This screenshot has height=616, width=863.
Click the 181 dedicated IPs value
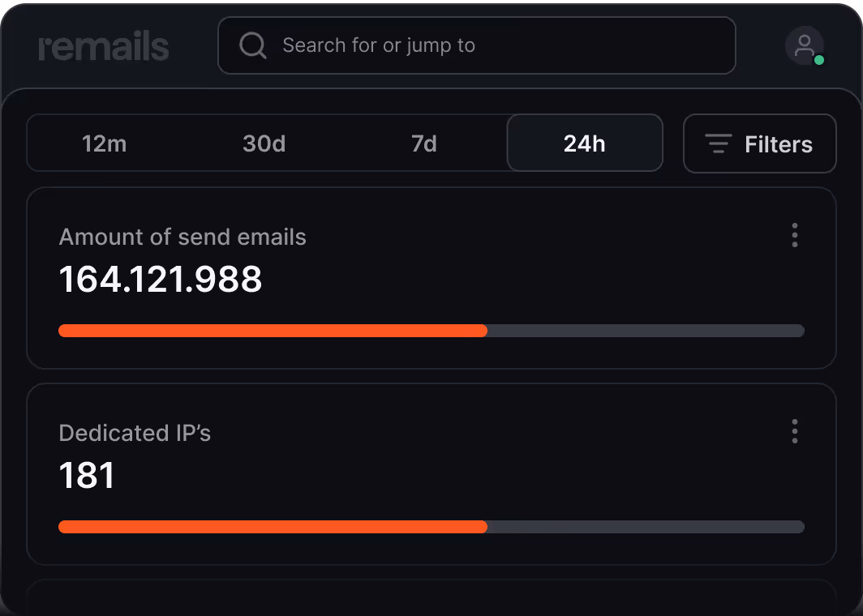click(87, 476)
